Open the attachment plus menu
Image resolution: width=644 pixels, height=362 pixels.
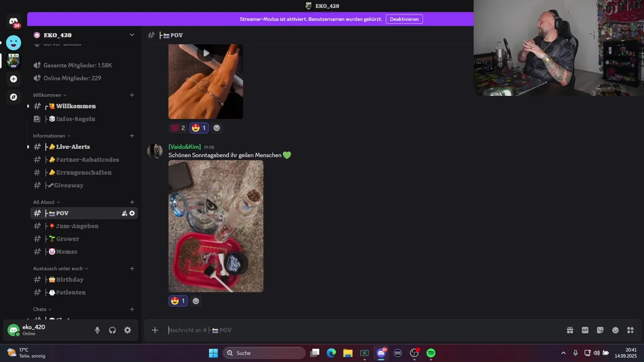tap(155, 330)
